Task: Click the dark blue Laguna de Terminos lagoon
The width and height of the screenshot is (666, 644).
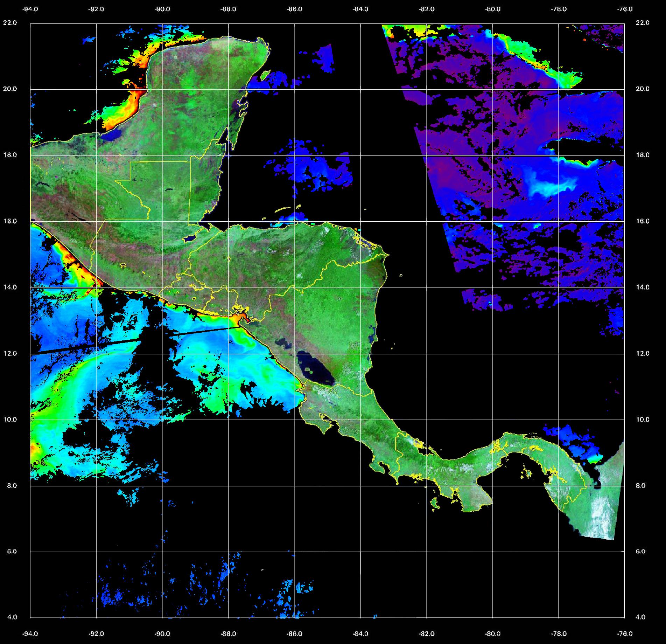Action: pyautogui.click(x=113, y=135)
